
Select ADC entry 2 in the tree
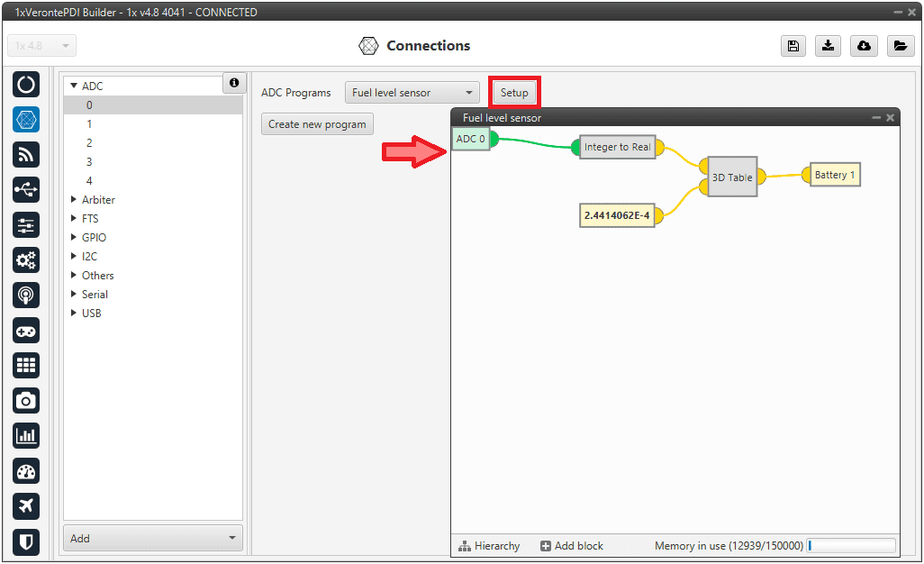pyautogui.click(x=152, y=142)
